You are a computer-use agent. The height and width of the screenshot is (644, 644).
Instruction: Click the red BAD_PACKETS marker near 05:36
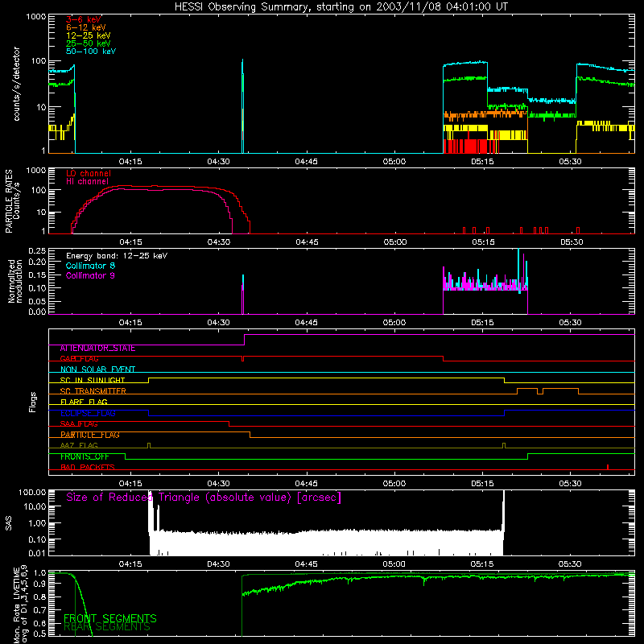pyautogui.click(x=608, y=467)
